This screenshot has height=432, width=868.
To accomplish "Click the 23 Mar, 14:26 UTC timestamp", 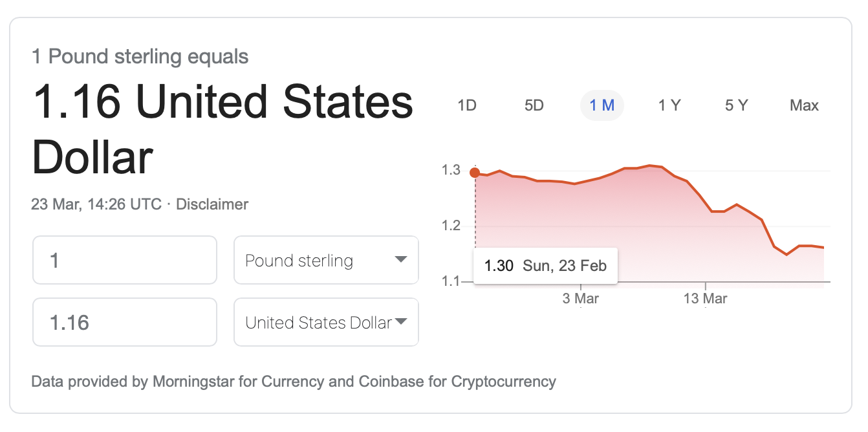I will pos(96,204).
